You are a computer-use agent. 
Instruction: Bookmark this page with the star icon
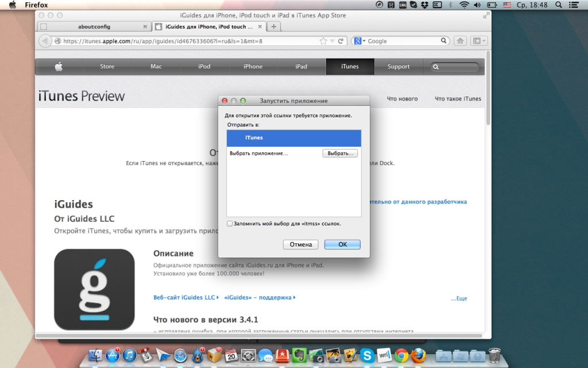[323, 41]
